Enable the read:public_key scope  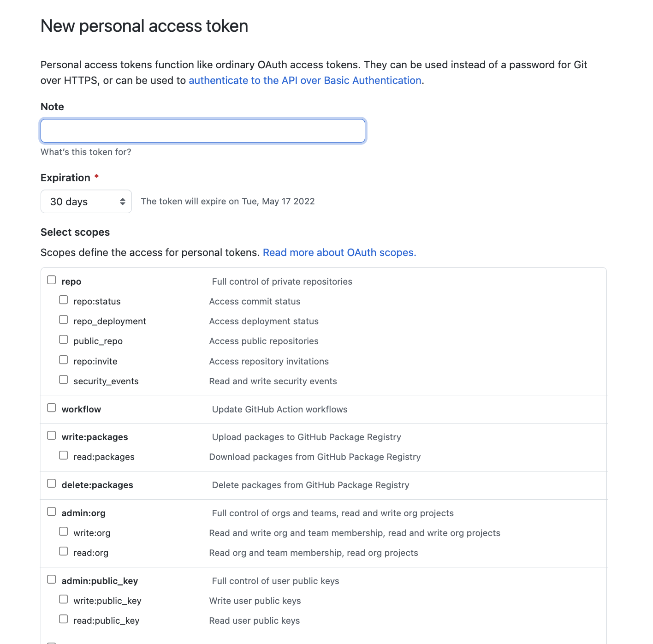point(64,619)
